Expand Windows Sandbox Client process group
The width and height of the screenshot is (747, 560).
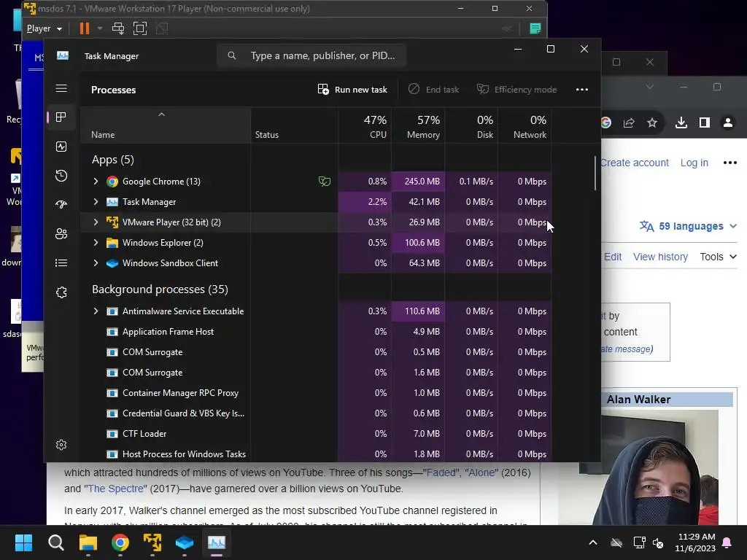[x=96, y=262]
